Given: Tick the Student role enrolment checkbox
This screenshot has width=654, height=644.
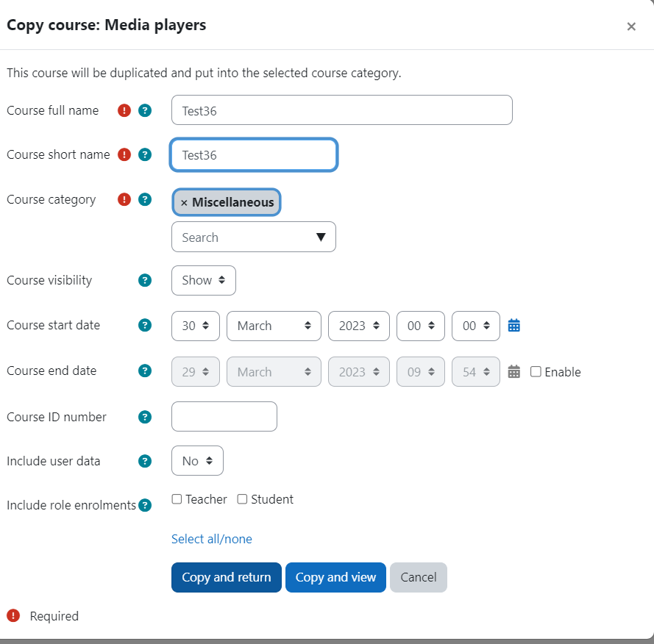Looking at the screenshot, I should (242, 499).
